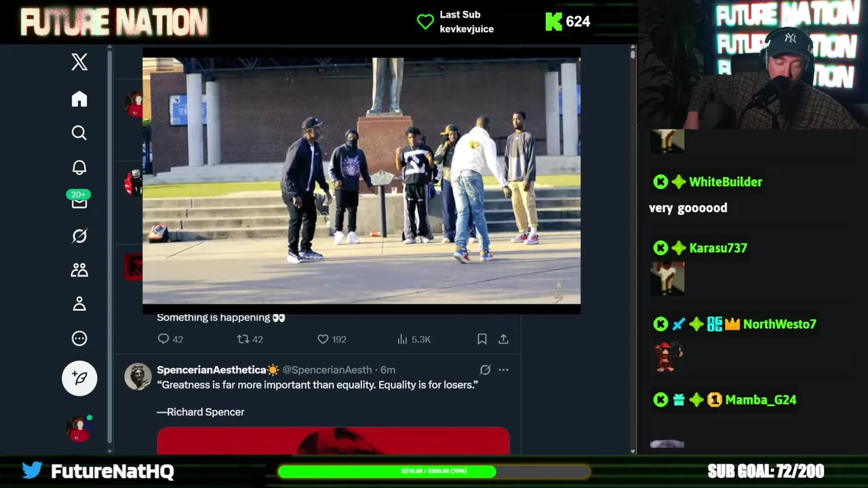Open the Search explore icon
The width and height of the screenshot is (868, 488).
pos(79,133)
